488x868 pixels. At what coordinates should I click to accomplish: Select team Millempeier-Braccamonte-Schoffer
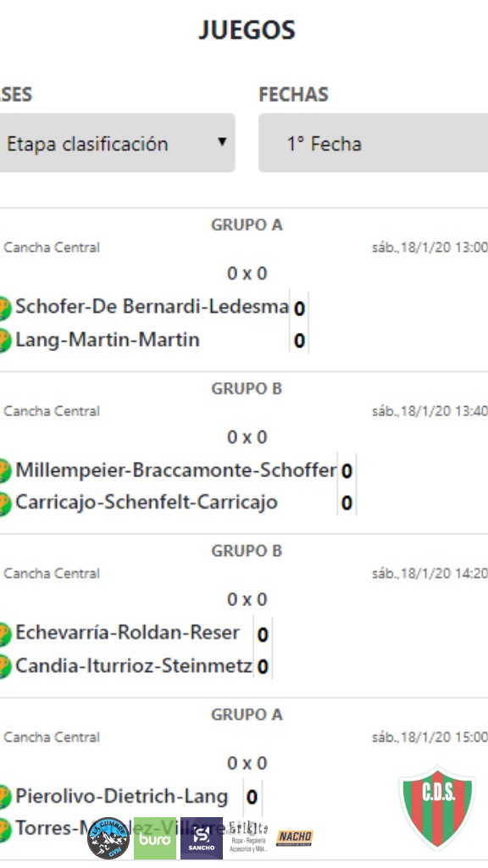tap(175, 470)
